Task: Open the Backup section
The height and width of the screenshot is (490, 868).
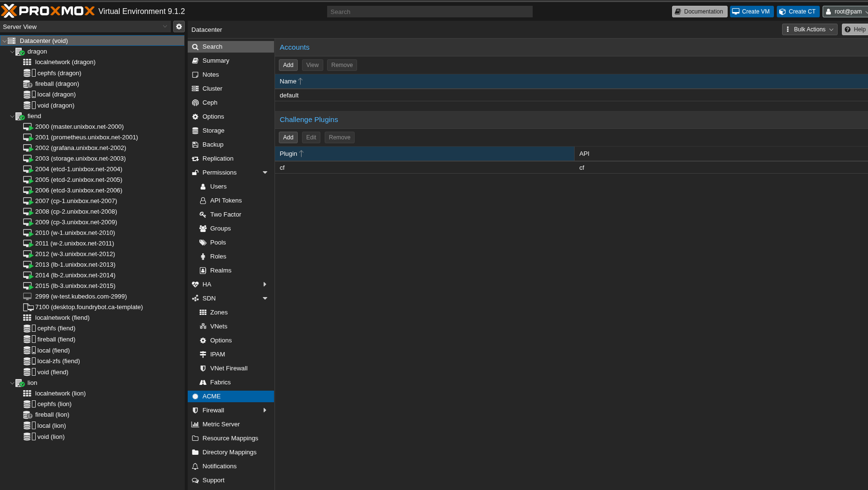Action: tap(213, 144)
